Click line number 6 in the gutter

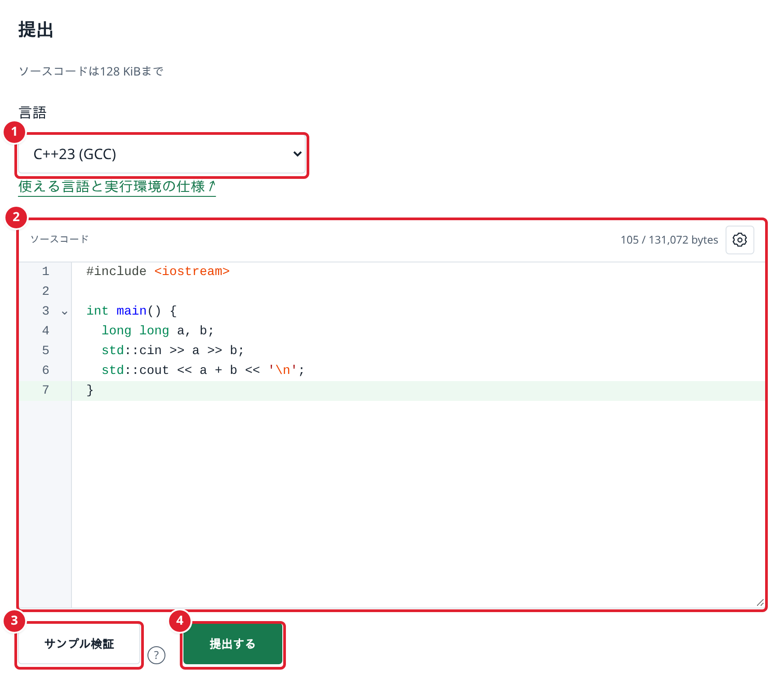[x=45, y=370]
